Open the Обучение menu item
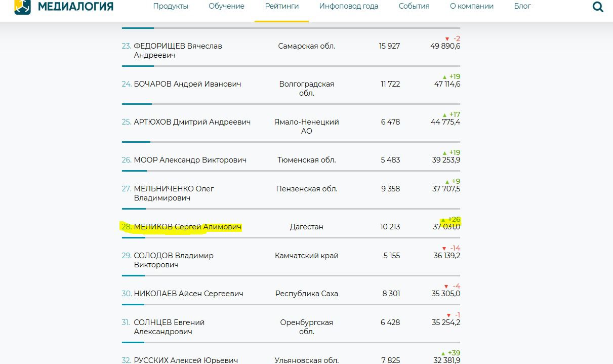The image size is (613, 364). 226,6
